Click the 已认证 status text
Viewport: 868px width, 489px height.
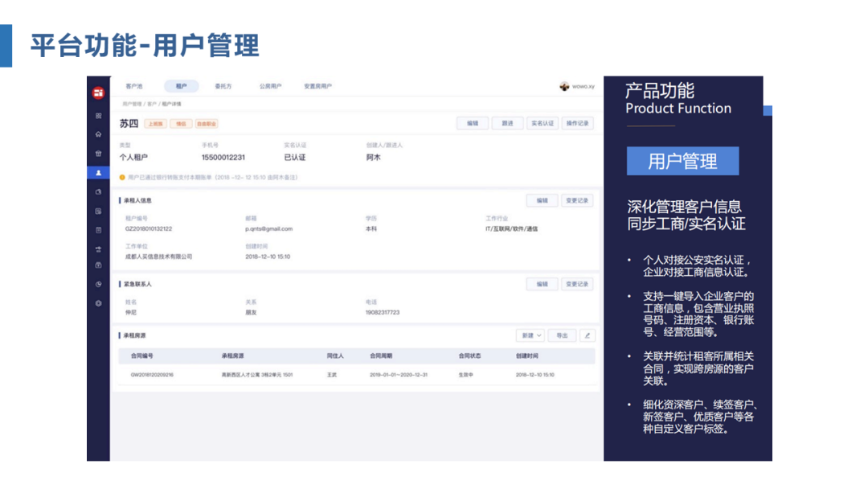pos(294,158)
